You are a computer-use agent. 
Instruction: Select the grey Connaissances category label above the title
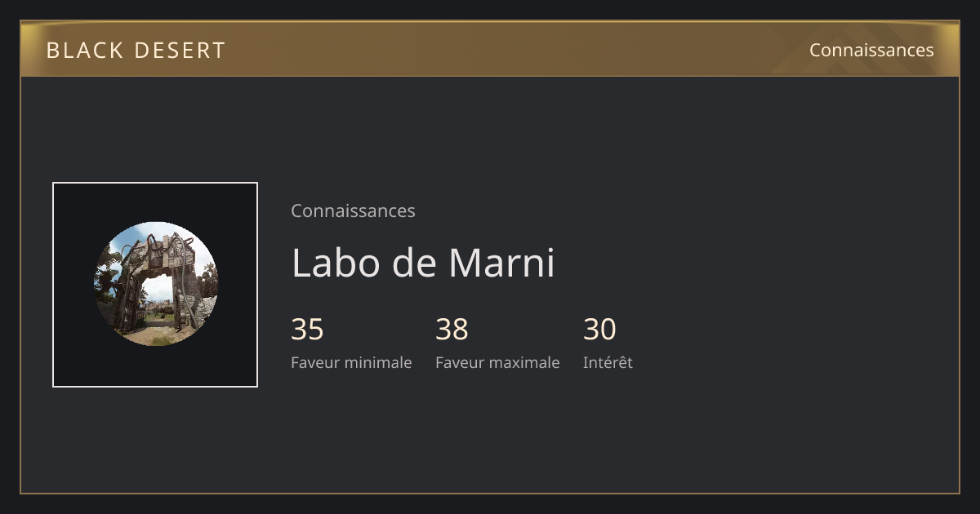point(353,210)
